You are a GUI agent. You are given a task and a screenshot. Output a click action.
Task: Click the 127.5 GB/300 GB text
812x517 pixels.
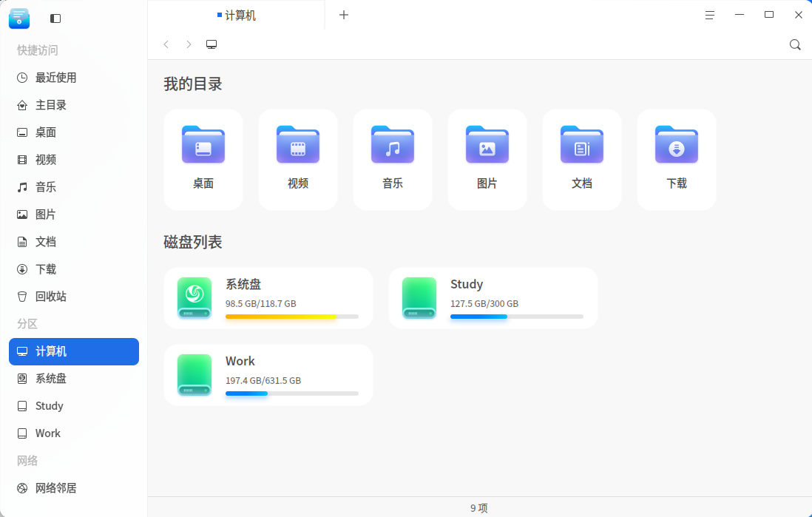tap(484, 303)
